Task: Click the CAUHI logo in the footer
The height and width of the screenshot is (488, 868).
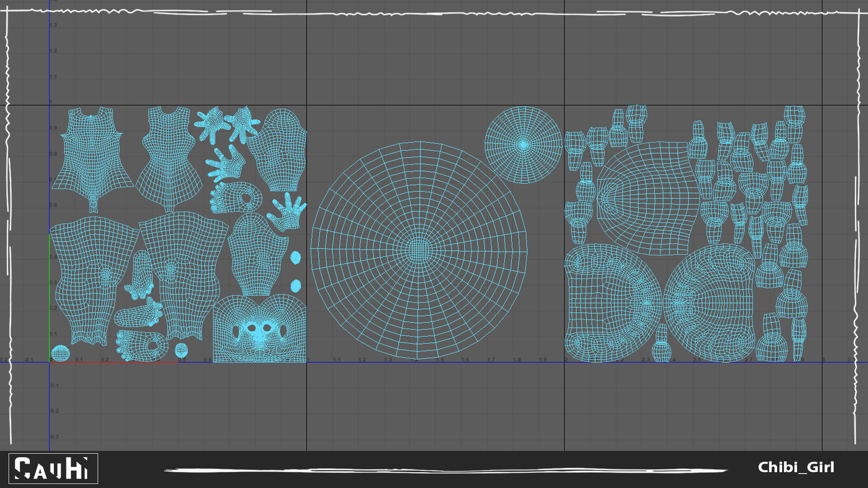Action: pos(53,469)
